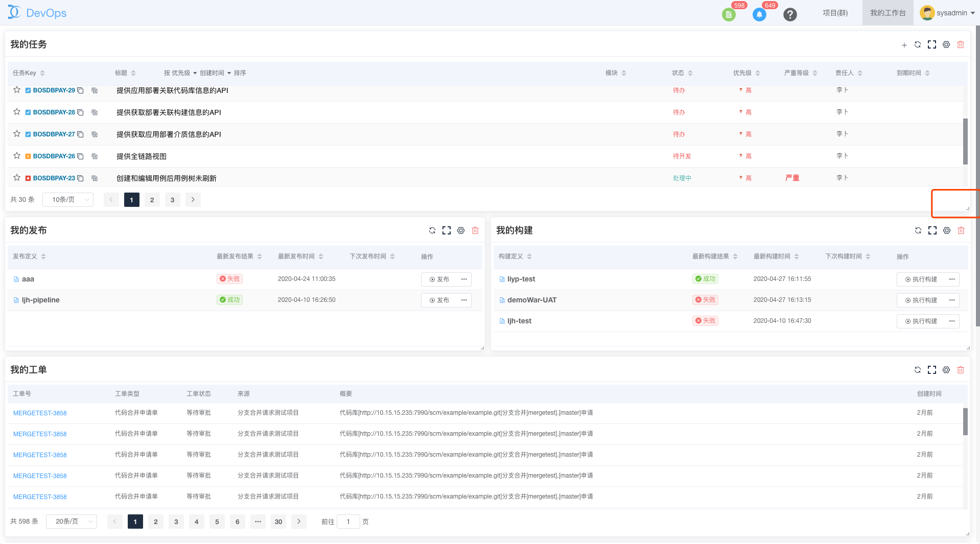This screenshot has height=544, width=980.
Task: Open settings gear of 我的构建 panel
Action: click(947, 230)
